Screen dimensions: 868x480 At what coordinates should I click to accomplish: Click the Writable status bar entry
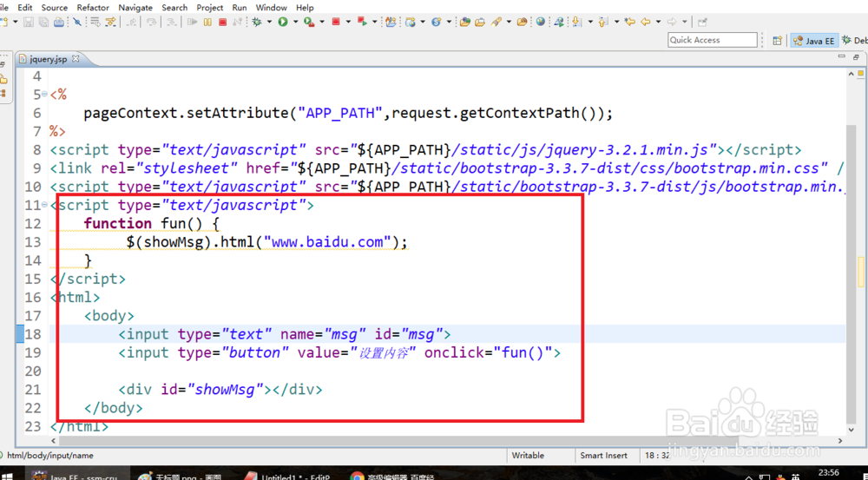click(528, 455)
